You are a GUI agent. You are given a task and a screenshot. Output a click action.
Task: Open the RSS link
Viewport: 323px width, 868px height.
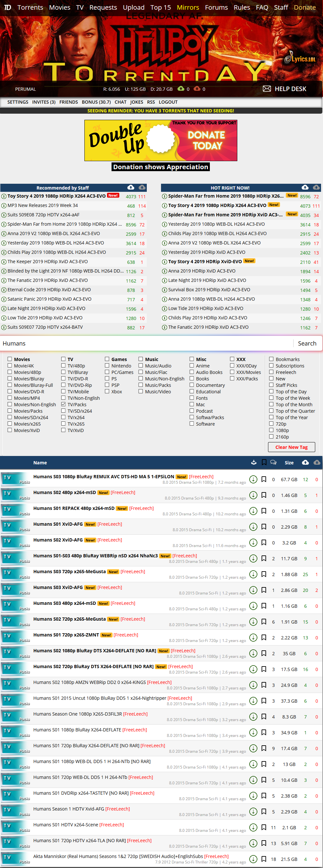(151, 102)
